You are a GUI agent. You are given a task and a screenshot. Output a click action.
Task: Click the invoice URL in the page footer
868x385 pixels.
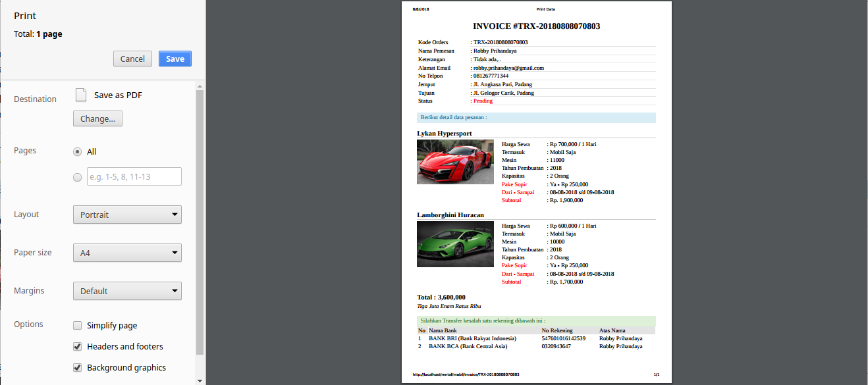466,374
